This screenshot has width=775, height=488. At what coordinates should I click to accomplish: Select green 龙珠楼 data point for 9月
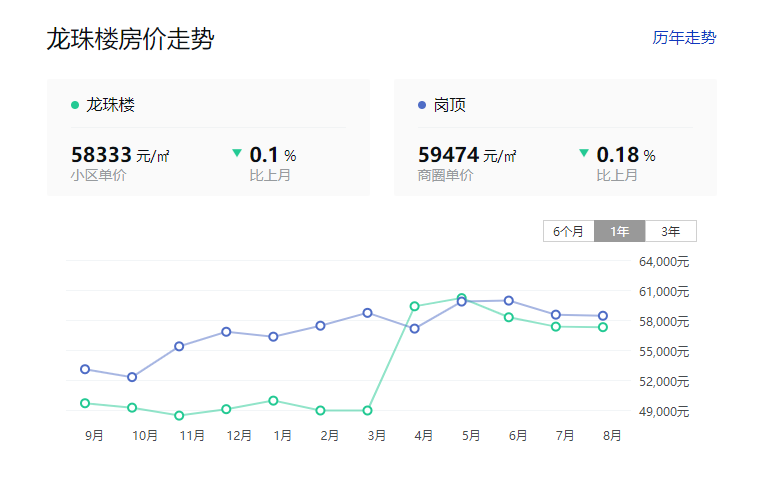pos(85,403)
